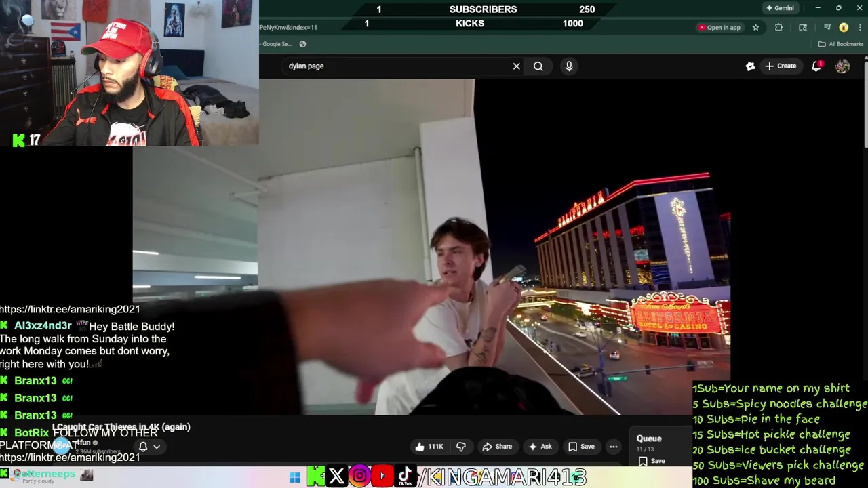Click the Create button

781,66
